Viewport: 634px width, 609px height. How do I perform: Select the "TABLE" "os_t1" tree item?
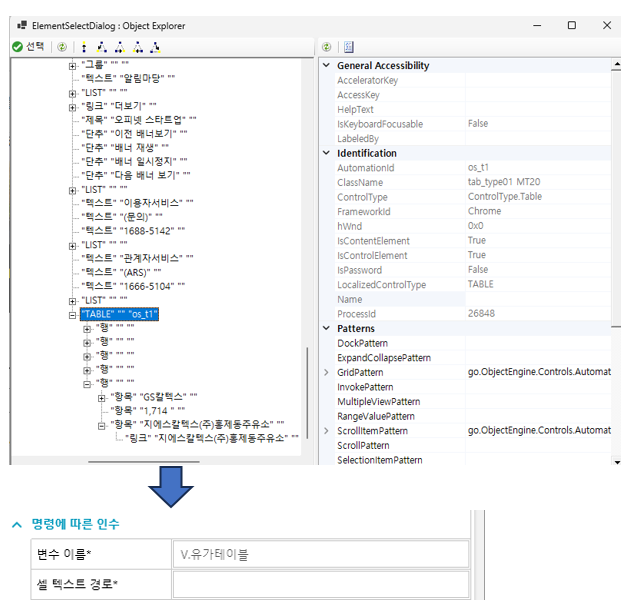click(x=119, y=314)
